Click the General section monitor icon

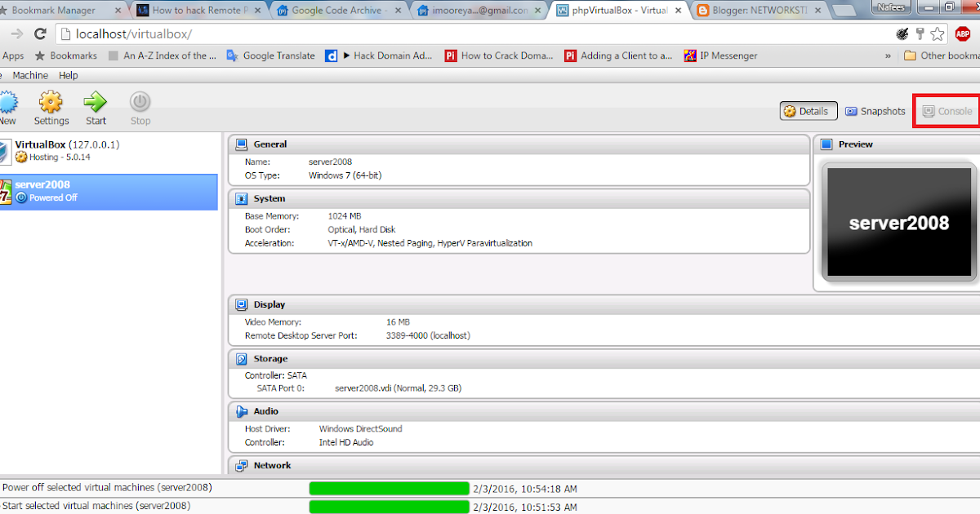242,144
